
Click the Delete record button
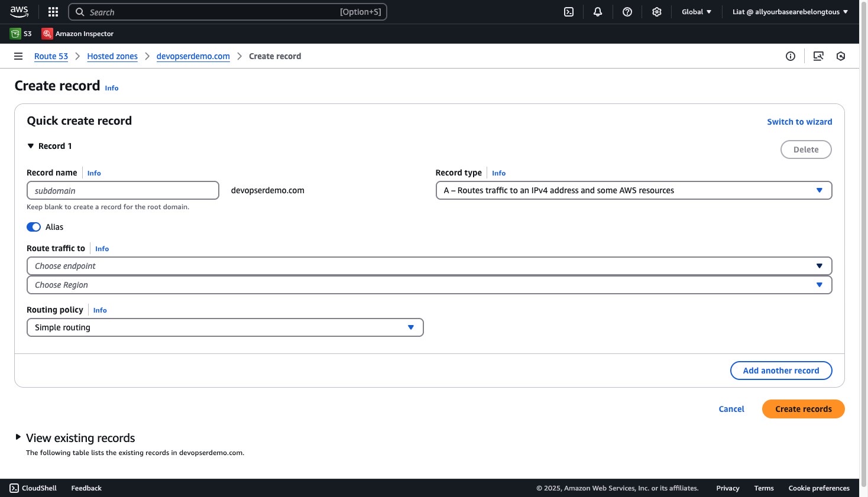click(x=806, y=150)
